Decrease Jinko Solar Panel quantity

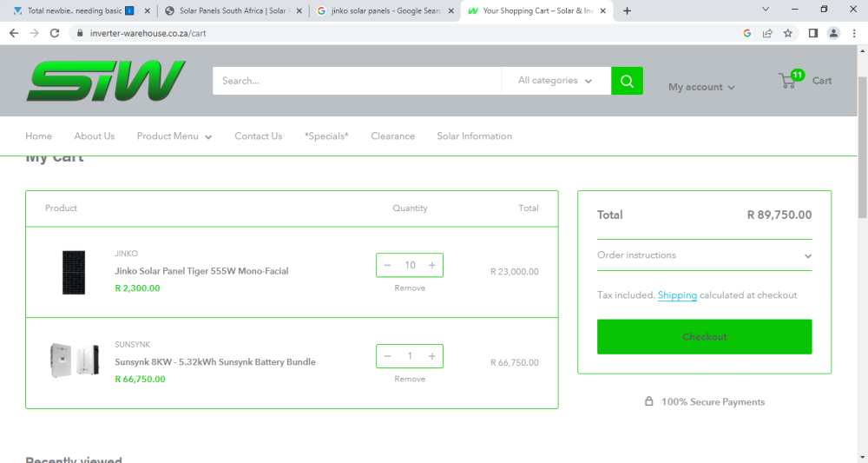click(387, 265)
